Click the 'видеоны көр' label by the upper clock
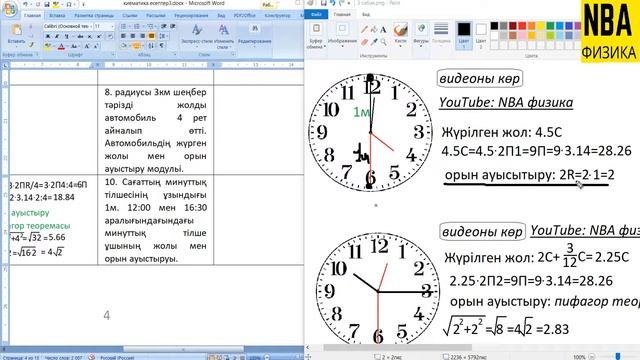Viewport: 640px width, 360px height. tap(480, 78)
